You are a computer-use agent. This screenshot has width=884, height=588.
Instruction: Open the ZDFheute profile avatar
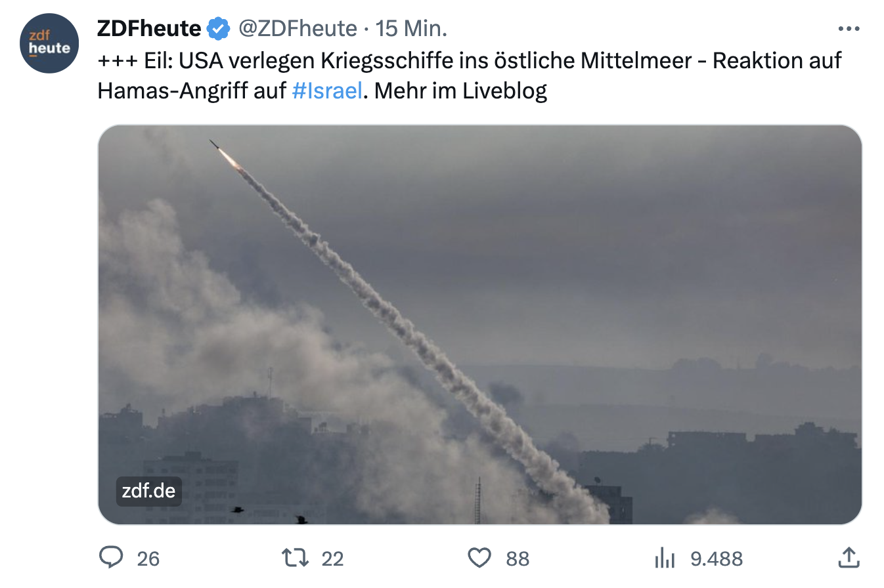pyautogui.click(x=49, y=43)
